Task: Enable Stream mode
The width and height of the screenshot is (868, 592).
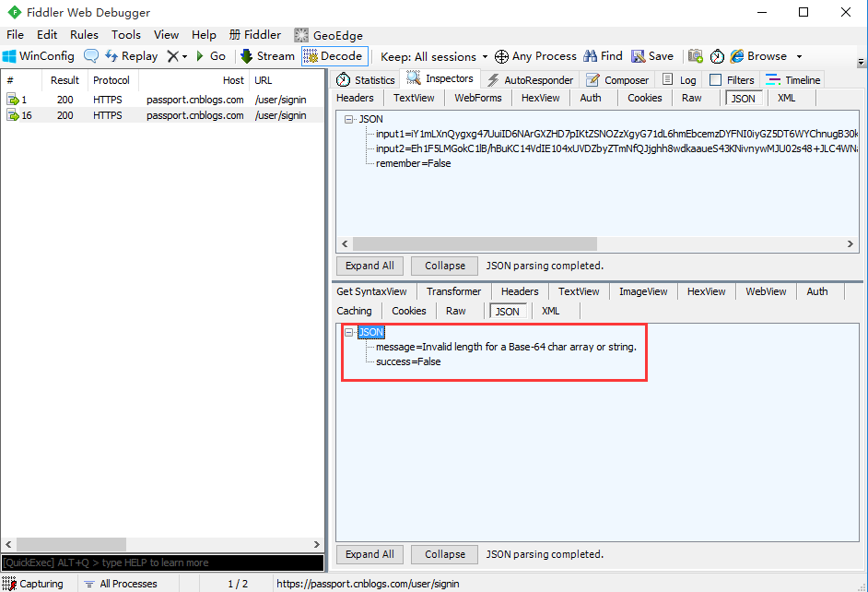Action: tap(267, 55)
